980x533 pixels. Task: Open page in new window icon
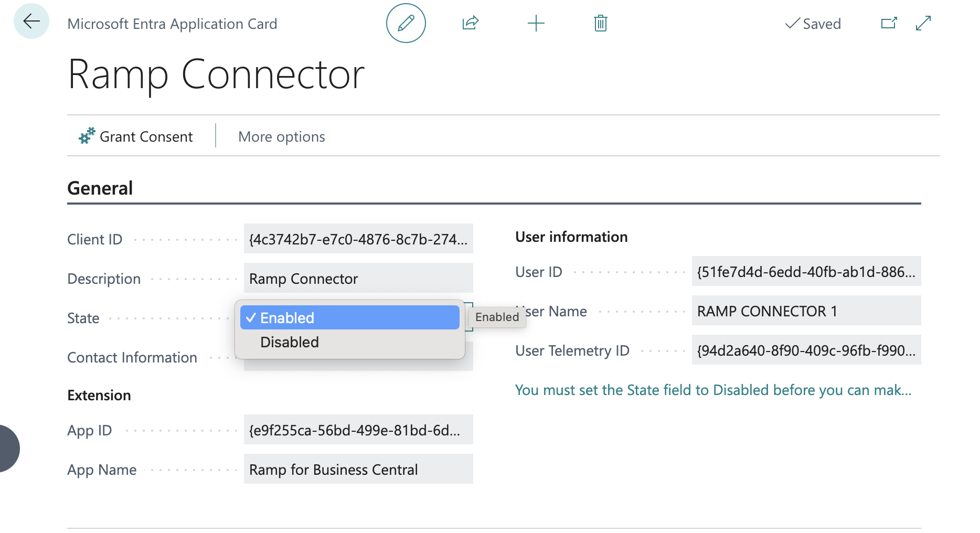point(889,23)
